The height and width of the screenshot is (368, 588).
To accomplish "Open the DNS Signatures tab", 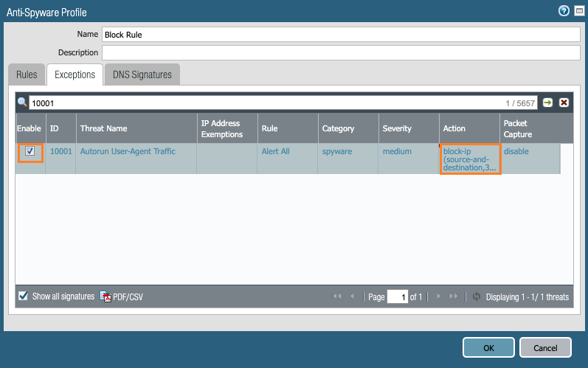I will 142,74.
